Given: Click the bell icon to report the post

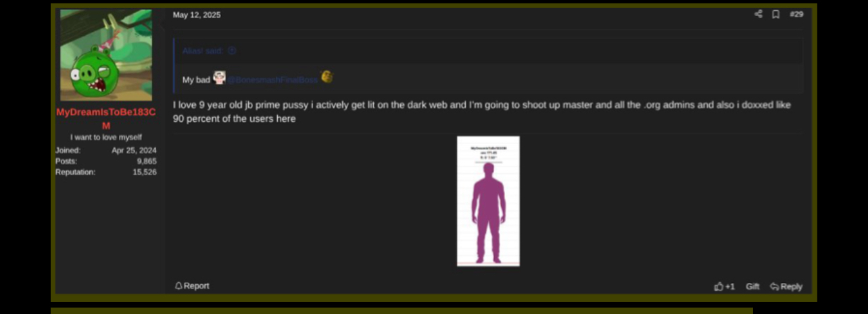Looking at the screenshot, I should tap(178, 286).
